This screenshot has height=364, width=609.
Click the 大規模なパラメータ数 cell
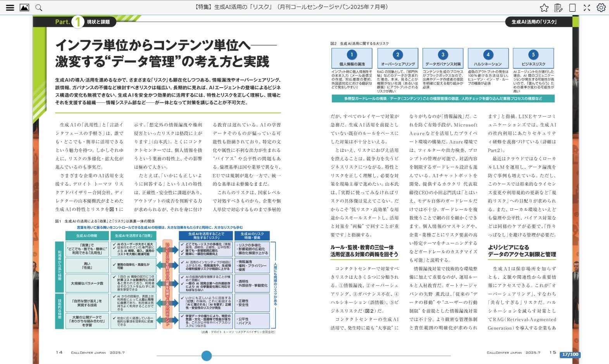point(87,283)
